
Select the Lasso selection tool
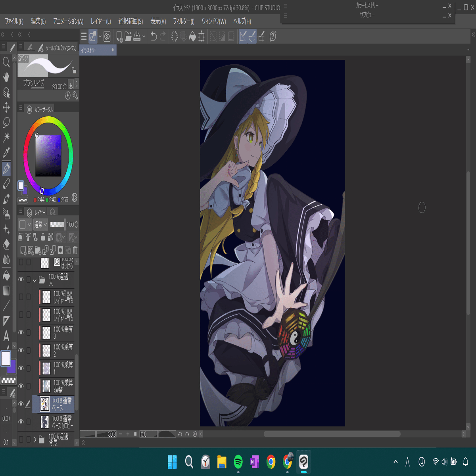(x=6, y=122)
